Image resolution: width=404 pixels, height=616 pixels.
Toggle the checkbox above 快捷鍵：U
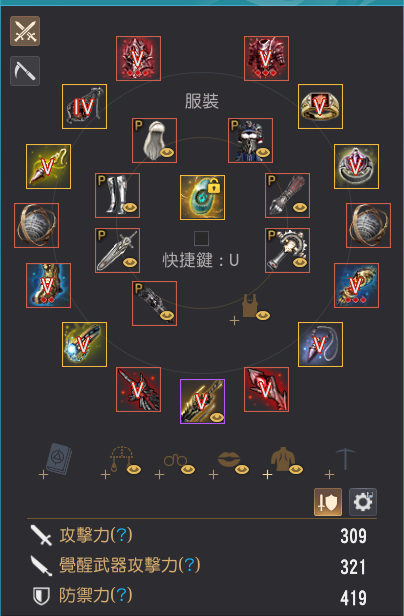[x=202, y=238]
